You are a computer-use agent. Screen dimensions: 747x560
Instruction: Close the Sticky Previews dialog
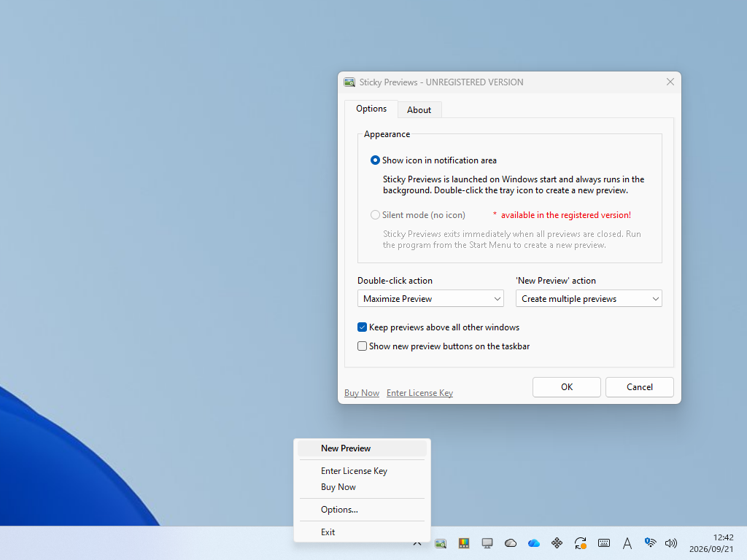pyautogui.click(x=670, y=82)
